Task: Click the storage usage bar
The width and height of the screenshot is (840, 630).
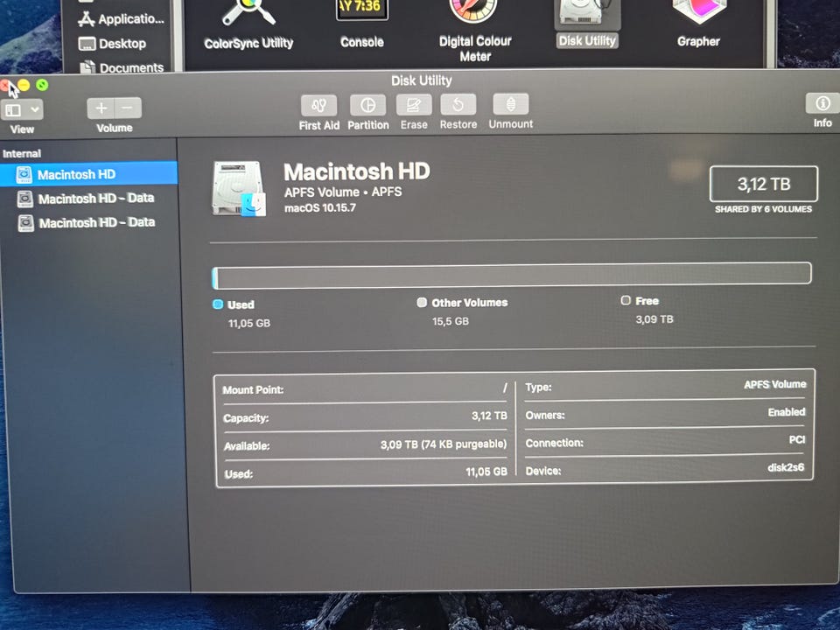Action: click(512, 276)
